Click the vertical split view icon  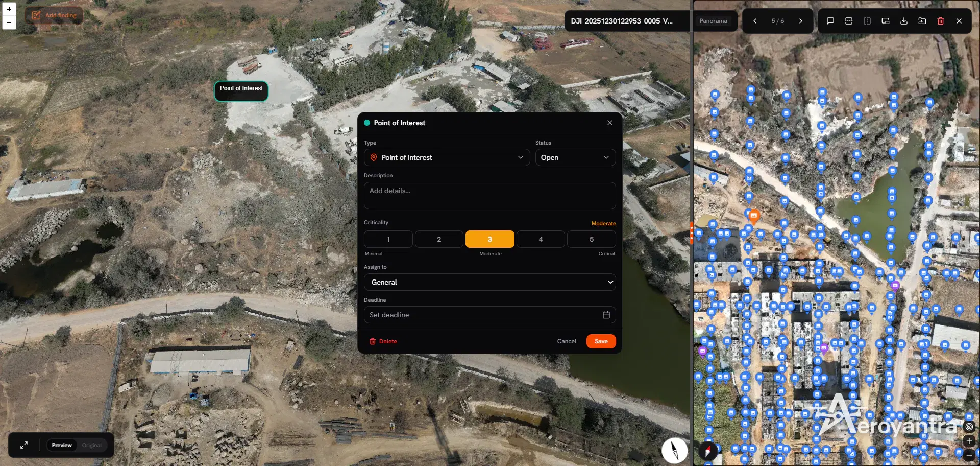point(867,21)
